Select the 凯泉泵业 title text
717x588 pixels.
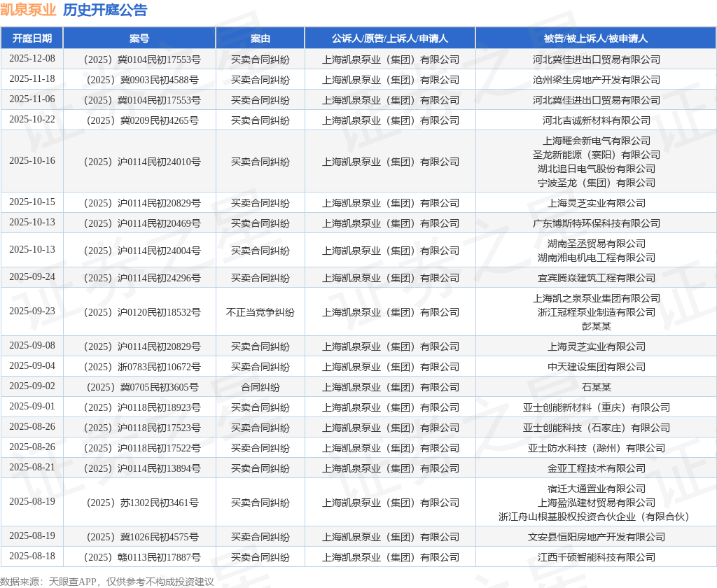point(28,10)
